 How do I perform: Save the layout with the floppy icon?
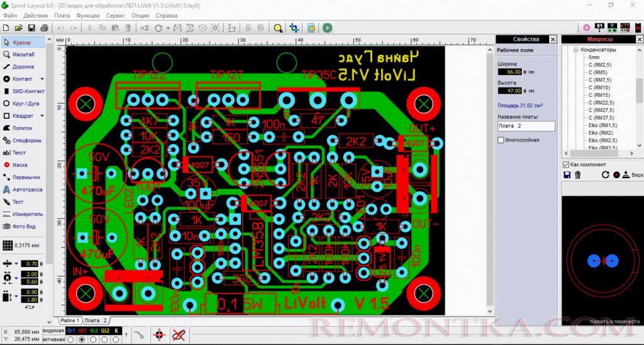click(x=31, y=28)
